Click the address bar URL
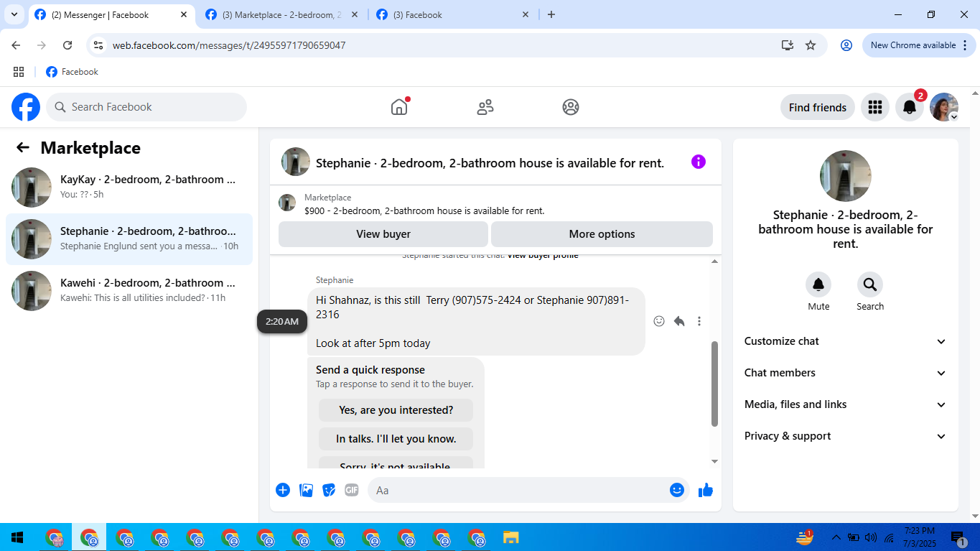 click(229, 45)
